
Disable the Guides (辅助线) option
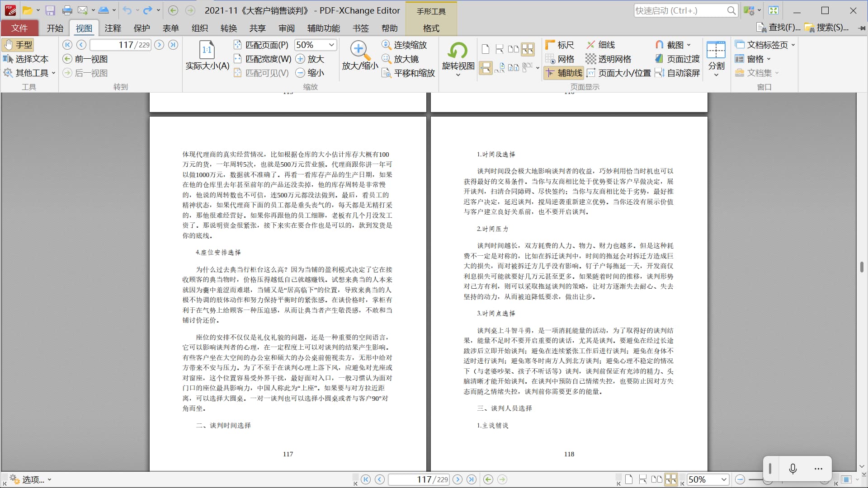click(x=563, y=73)
